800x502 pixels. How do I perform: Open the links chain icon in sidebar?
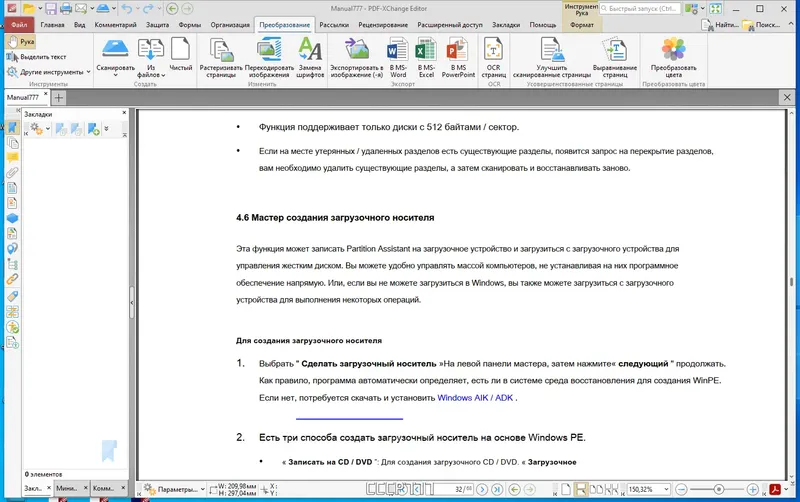click(12, 280)
